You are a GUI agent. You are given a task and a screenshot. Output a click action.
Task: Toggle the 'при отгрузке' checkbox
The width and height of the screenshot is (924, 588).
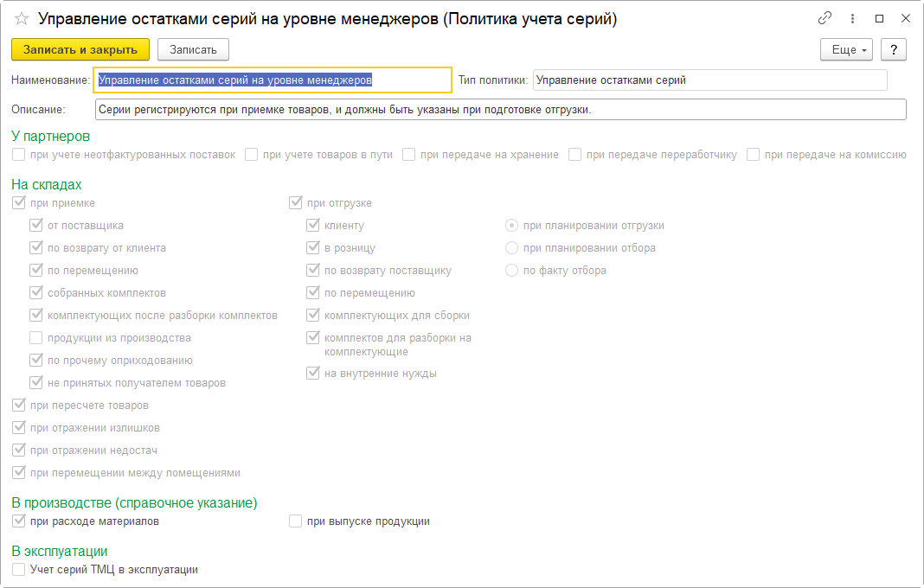click(296, 202)
